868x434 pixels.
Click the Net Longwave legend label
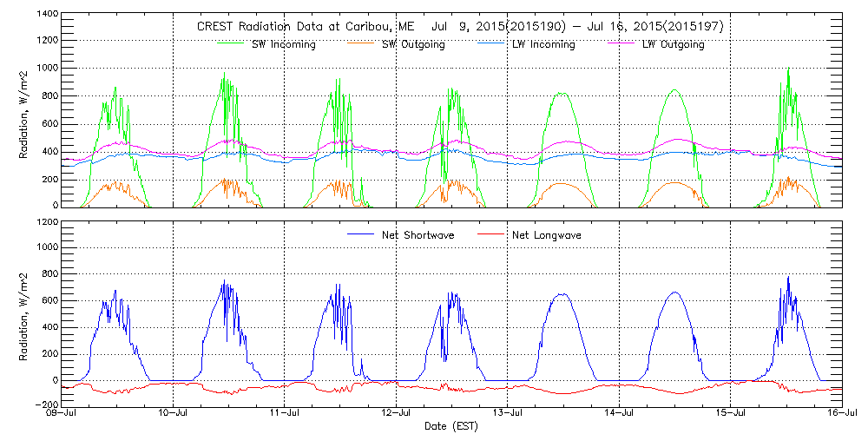pyautogui.click(x=546, y=235)
